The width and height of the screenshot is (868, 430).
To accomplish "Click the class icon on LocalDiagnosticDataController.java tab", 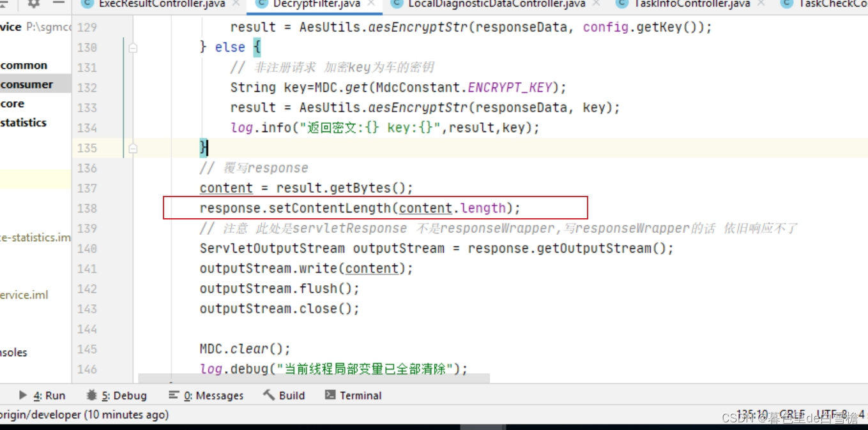I will 397,4.
